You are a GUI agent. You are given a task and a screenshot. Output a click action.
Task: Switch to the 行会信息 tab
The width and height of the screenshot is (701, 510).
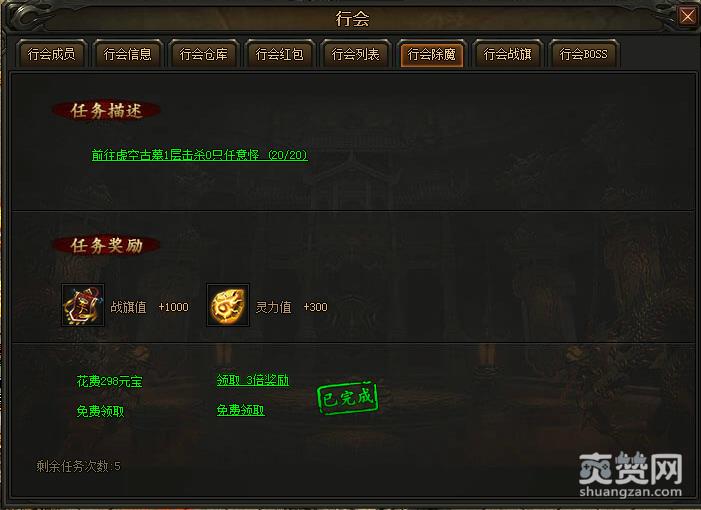point(127,54)
